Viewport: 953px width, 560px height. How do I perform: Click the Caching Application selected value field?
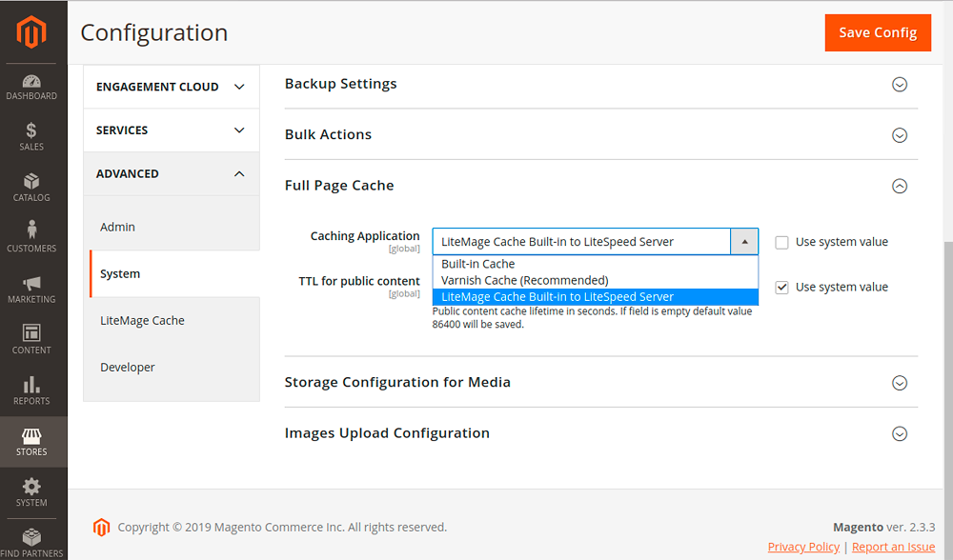(581, 242)
